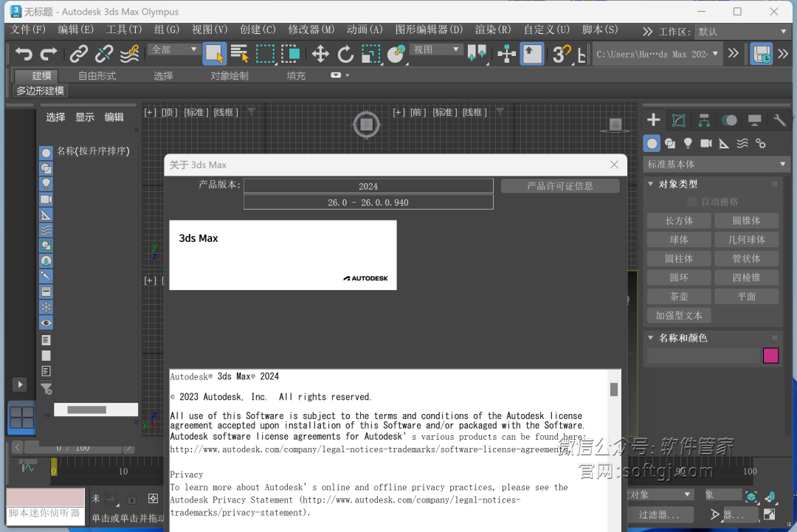Screen dimensions: 797x532
Task: Toggle geometry display filter in Scene Explorer
Action: click(46, 153)
